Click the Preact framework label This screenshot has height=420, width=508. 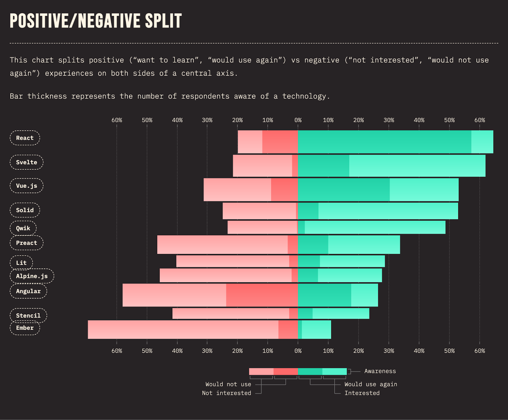pyautogui.click(x=26, y=243)
